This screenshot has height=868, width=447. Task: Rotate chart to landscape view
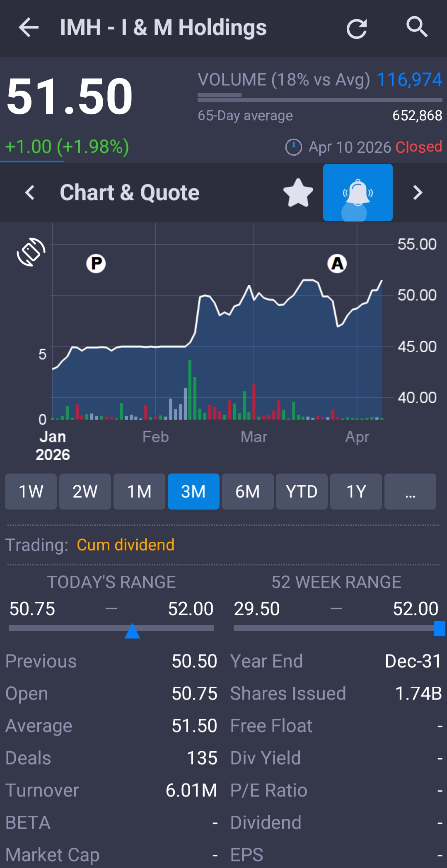[x=31, y=252]
